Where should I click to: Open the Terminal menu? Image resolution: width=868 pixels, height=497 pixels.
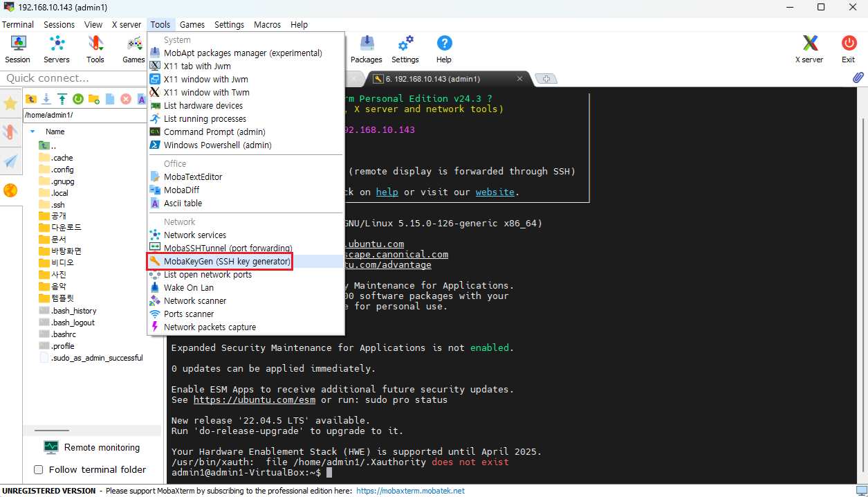17,24
